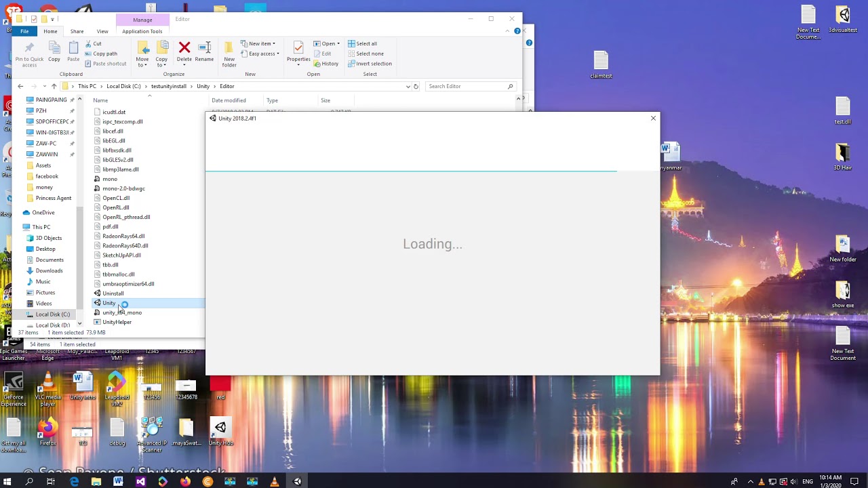The image size is (868, 488).
Task: Click Pin to Quick access icon
Action: [x=29, y=54]
